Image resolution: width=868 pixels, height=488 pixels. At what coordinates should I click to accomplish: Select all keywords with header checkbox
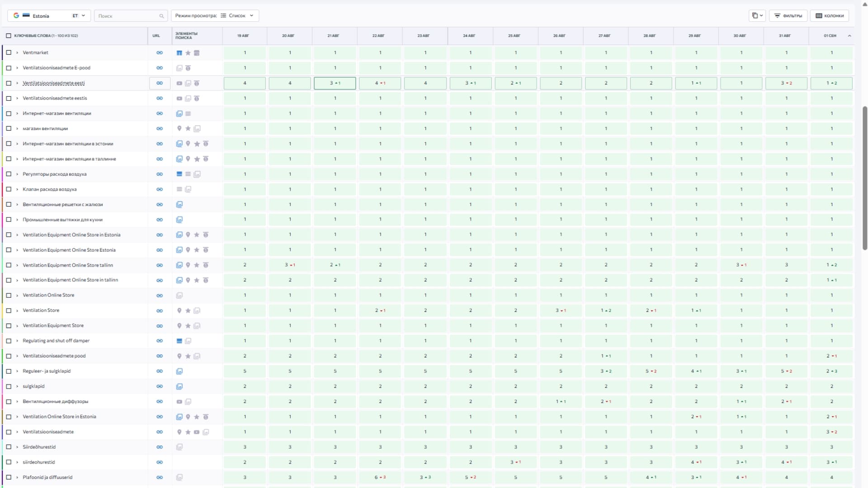pyautogui.click(x=9, y=36)
